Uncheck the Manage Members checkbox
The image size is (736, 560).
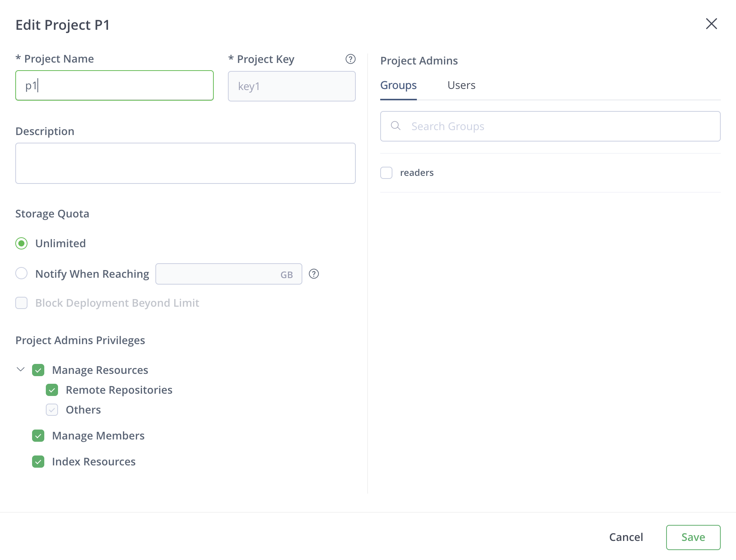tap(38, 436)
